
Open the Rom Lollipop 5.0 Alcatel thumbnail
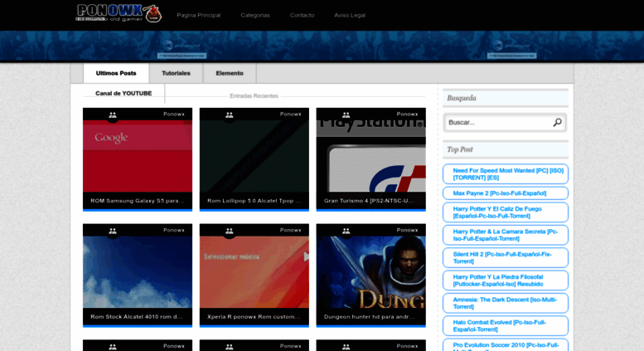pos(254,156)
